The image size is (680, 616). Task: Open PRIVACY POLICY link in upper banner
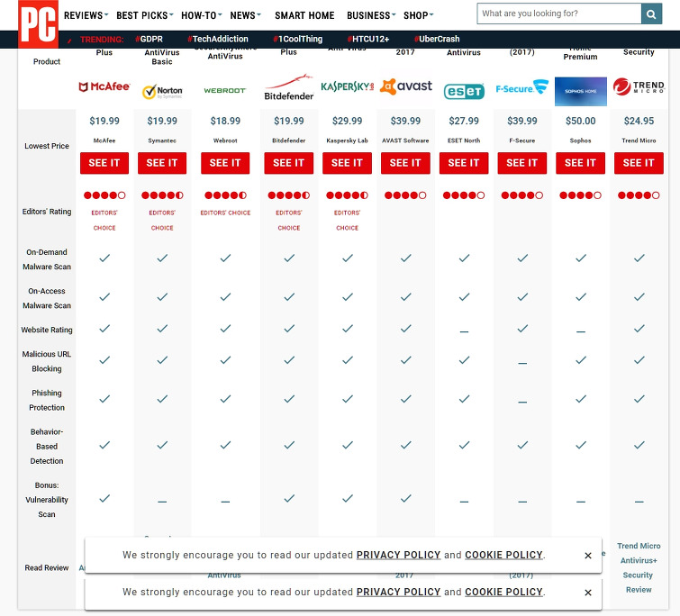tap(399, 556)
